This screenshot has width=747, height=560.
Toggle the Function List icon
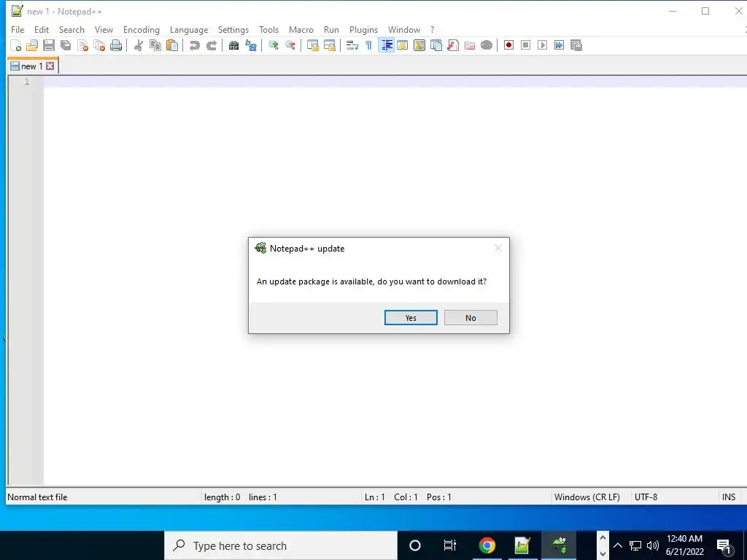453,45
